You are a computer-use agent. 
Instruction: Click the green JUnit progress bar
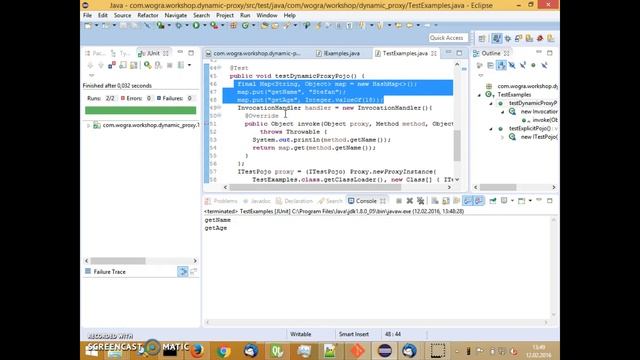(x=140, y=110)
